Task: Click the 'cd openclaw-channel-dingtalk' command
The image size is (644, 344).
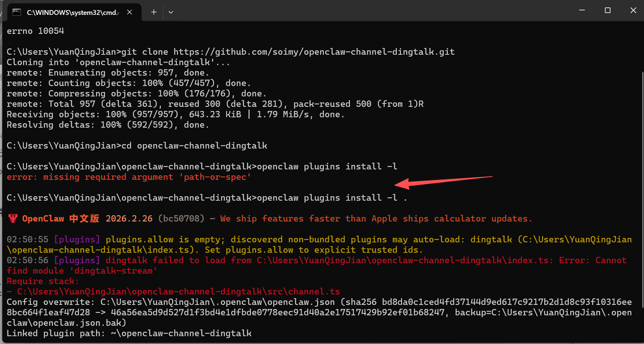Action: (194, 146)
